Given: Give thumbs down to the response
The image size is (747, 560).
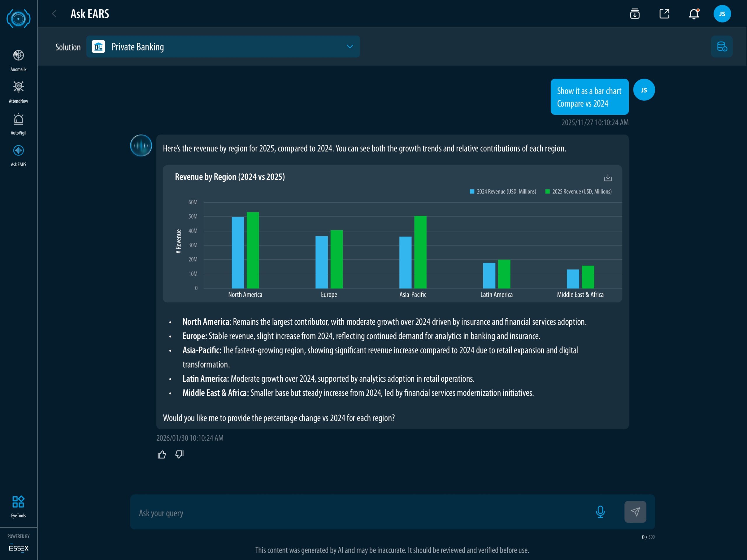Looking at the screenshot, I should coord(179,455).
